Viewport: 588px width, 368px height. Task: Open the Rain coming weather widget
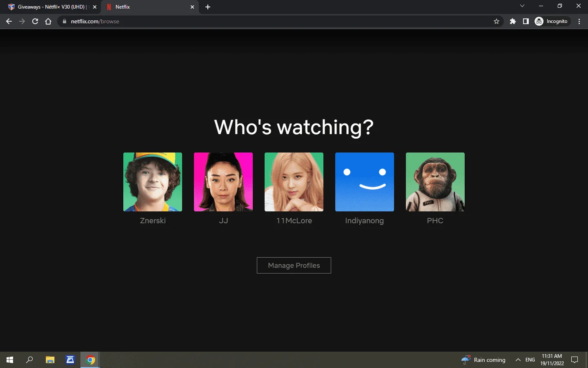[x=483, y=360]
